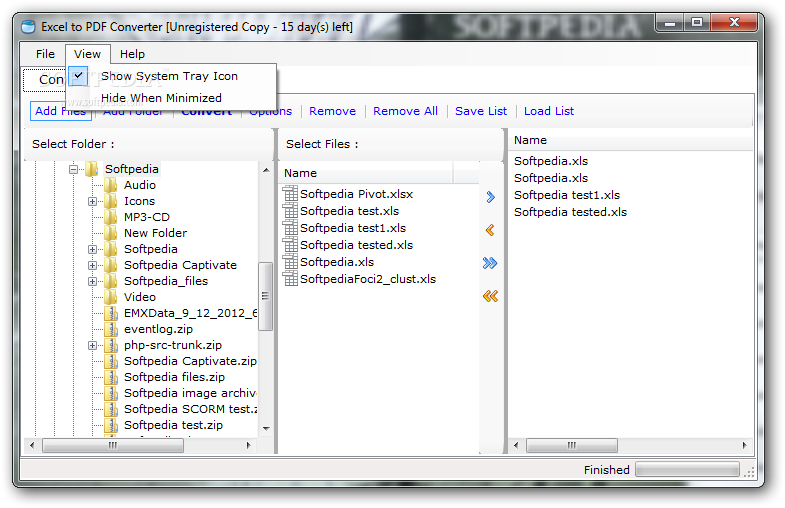Click the Audio folder icon
The height and width of the screenshot is (508, 785).
click(x=111, y=185)
